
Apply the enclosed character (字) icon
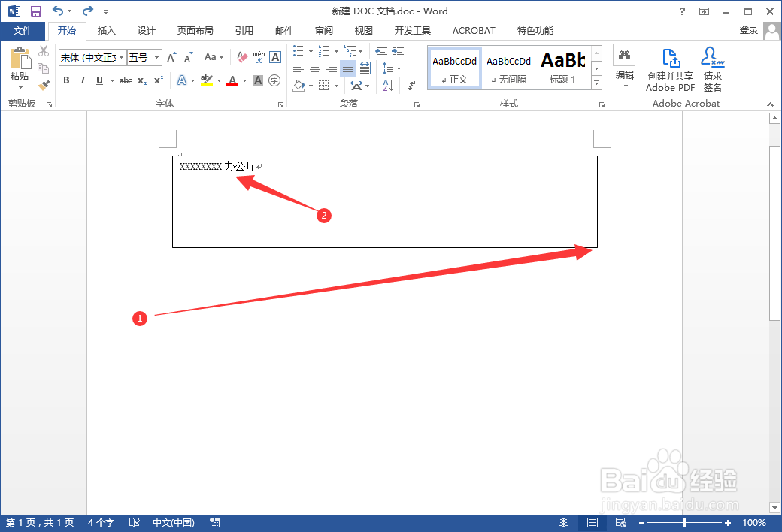(274, 80)
